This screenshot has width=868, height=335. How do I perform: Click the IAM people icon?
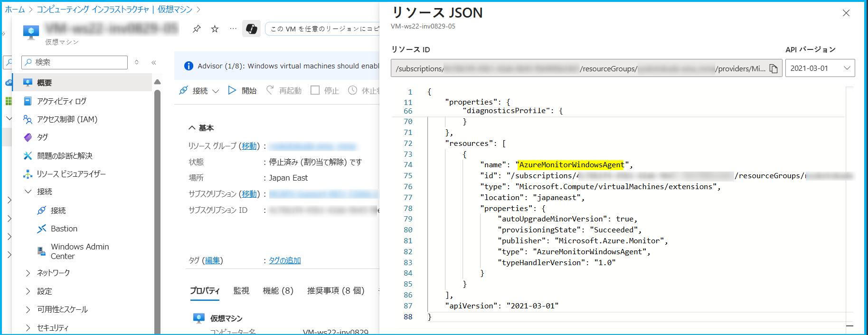coord(28,119)
